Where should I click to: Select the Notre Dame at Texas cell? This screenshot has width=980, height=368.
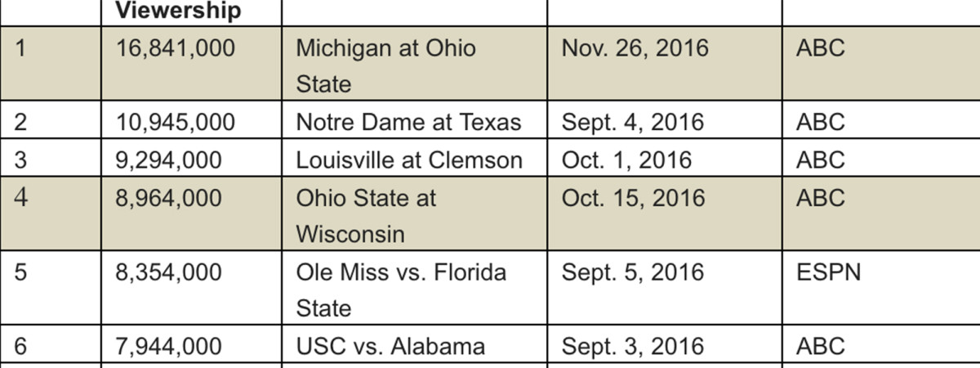pyautogui.click(x=408, y=123)
